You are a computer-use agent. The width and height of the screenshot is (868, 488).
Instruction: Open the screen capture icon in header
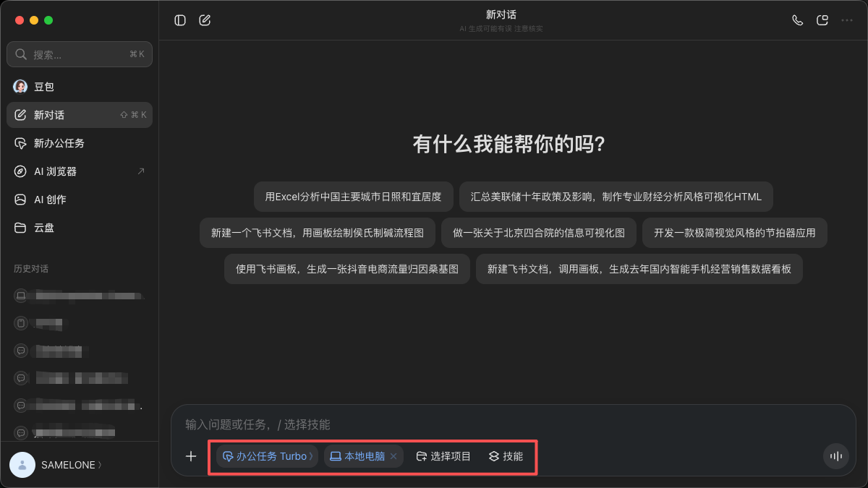[x=822, y=20]
